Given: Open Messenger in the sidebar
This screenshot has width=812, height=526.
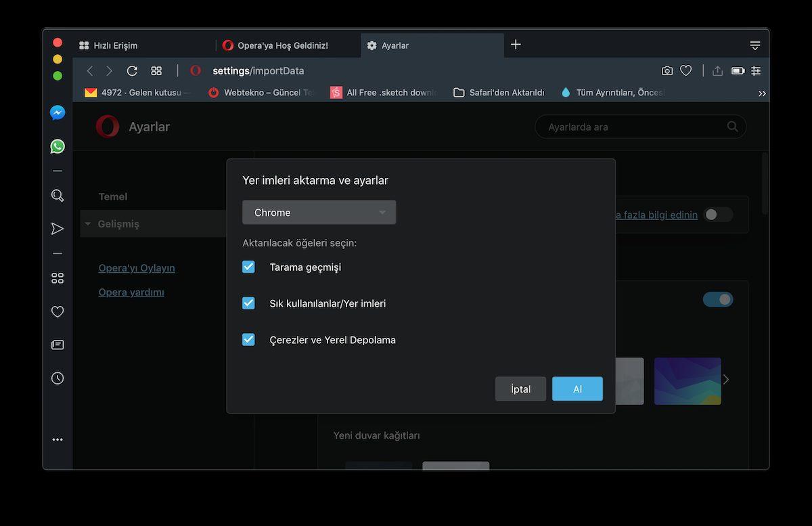Looking at the screenshot, I should click(58, 113).
